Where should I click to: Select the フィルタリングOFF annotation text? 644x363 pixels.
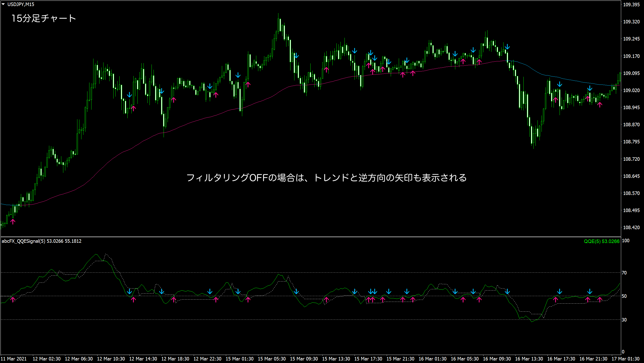326,178
